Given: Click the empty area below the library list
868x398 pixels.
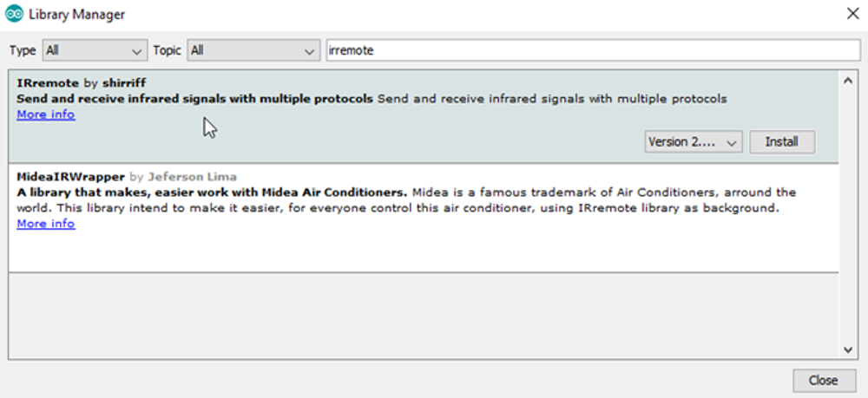Looking at the screenshot, I should click(x=424, y=315).
